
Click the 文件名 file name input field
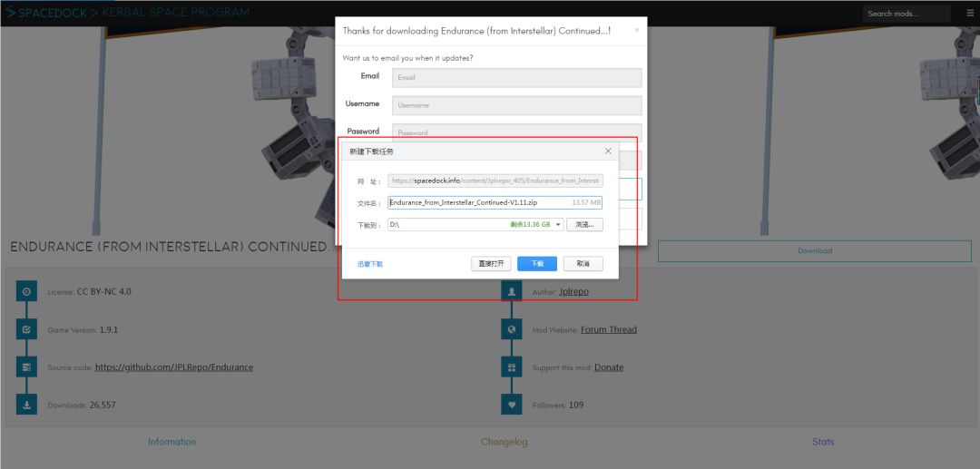495,202
